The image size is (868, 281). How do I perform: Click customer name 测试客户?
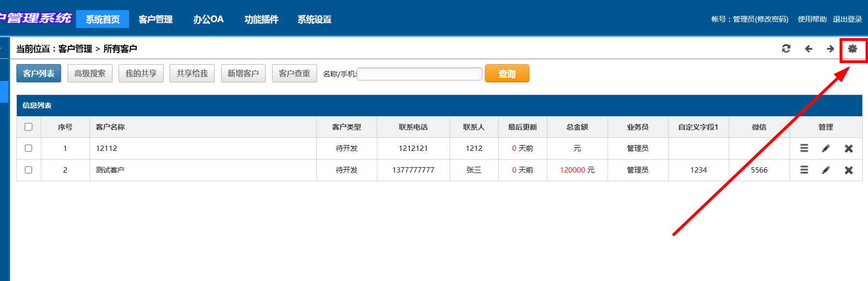click(x=110, y=170)
